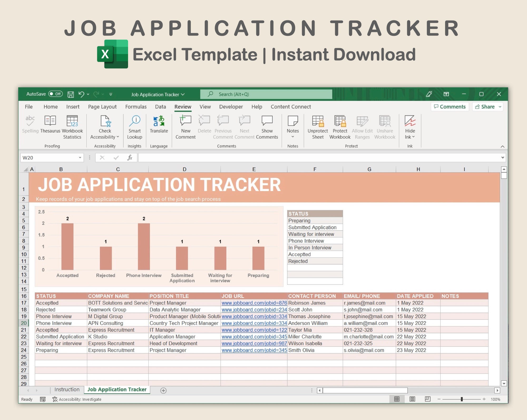Click the horizontal scrollbar right arrow

[497, 390]
